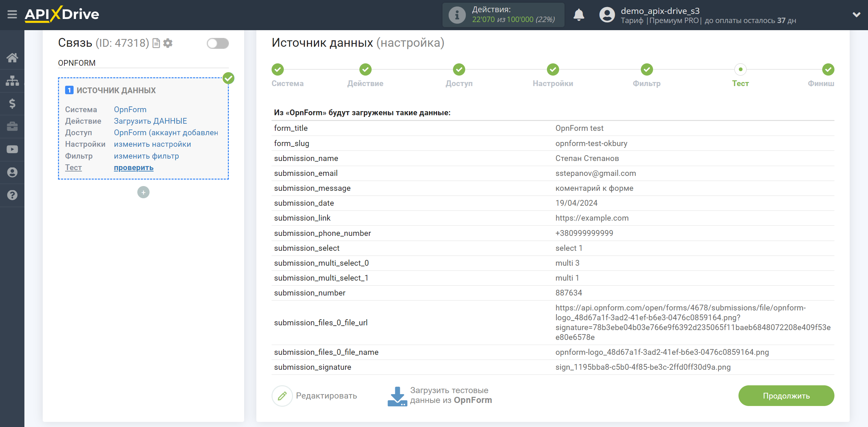
Task: Open the OpnForm system link
Action: tap(130, 110)
